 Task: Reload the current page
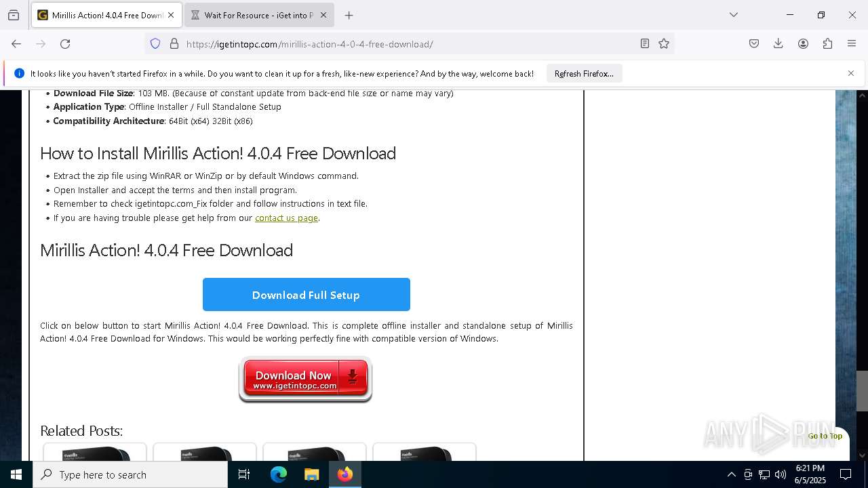coord(65,43)
